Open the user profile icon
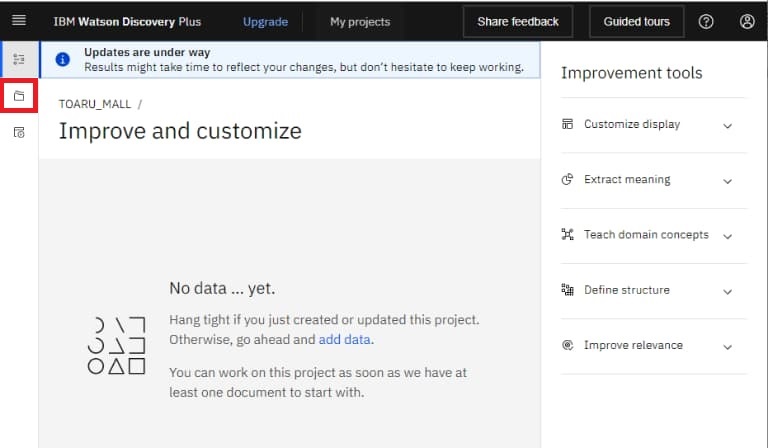Screen dimensions: 768x448 [747, 21]
